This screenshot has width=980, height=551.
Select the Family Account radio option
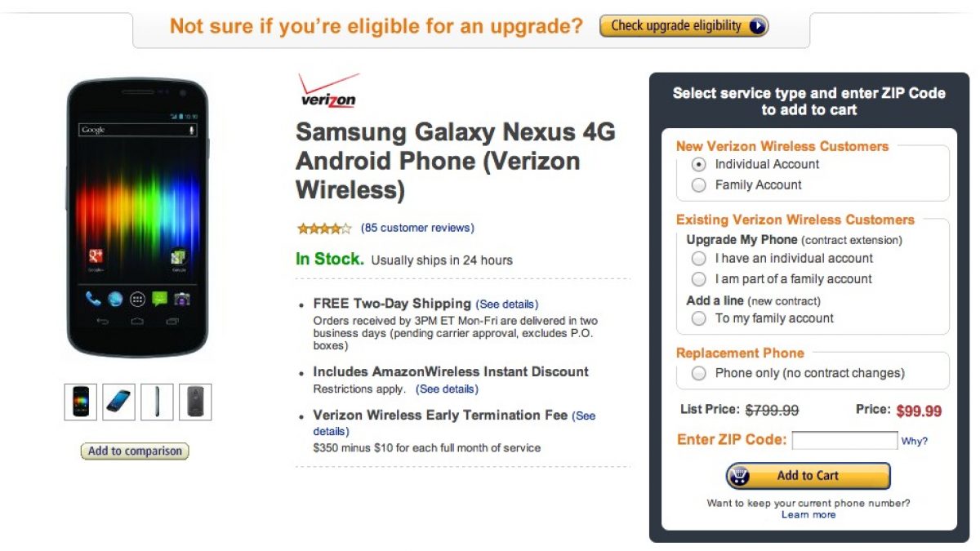coord(698,185)
